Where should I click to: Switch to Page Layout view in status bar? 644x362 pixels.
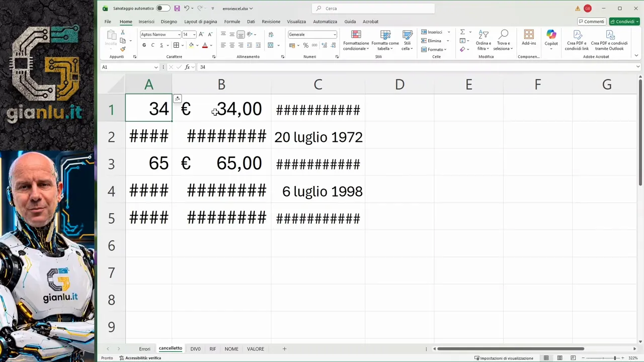pos(559,358)
